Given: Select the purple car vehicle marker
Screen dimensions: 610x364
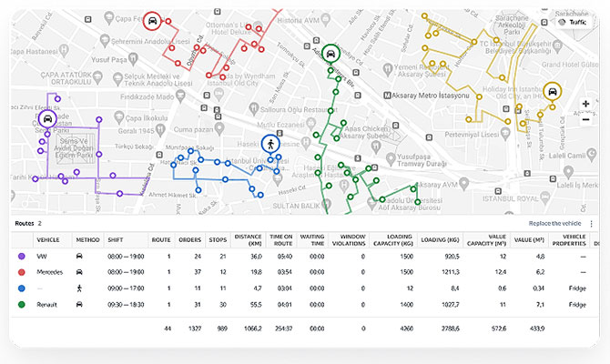Looking at the screenshot, I should pos(46,119).
